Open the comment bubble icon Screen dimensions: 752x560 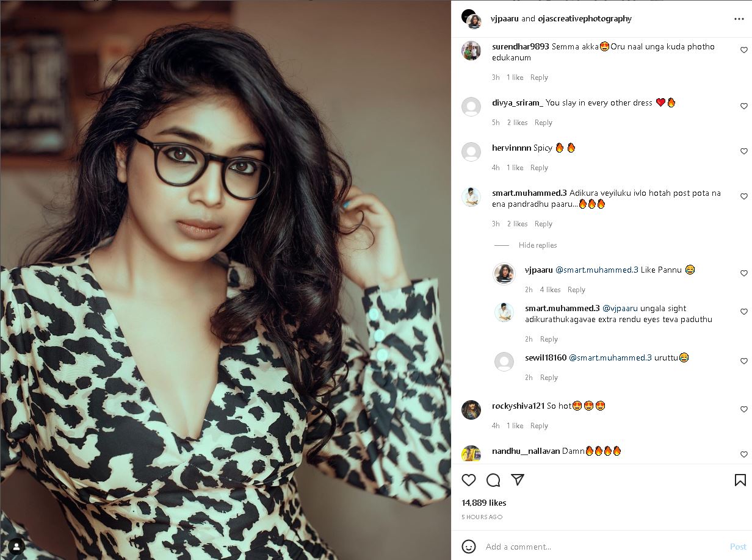pos(493,480)
